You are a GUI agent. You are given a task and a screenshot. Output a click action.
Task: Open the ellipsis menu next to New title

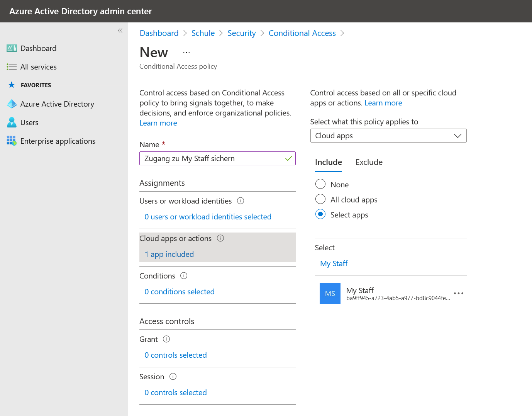coord(186,53)
